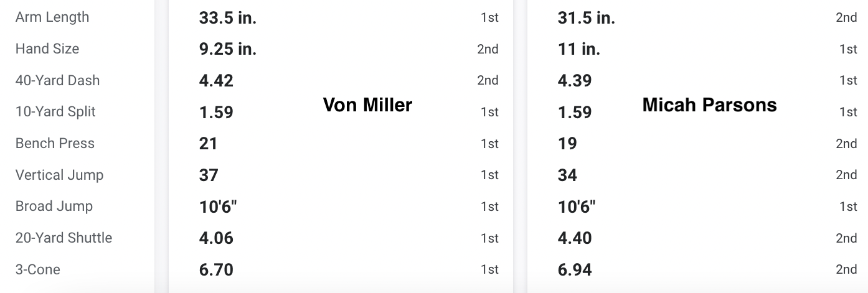Click Micah Parsons' 4.39 forty time
This screenshot has height=293, width=868.
pyautogui.click(x=575, y=81)
